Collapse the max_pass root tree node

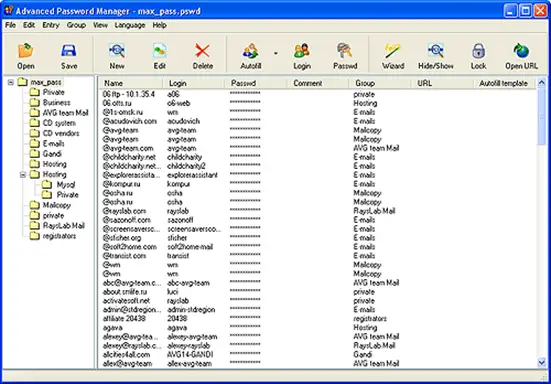[x=11, y=82]
